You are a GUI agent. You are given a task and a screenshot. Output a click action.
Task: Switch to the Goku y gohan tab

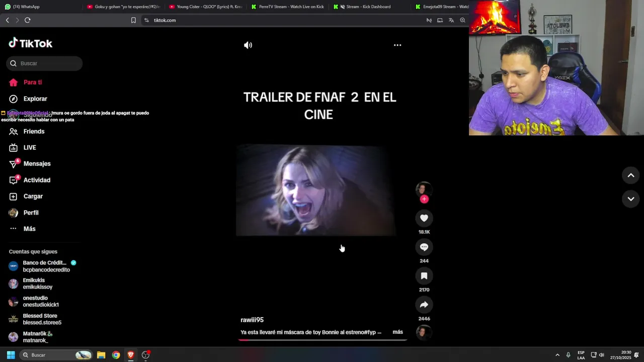point(123,7)
